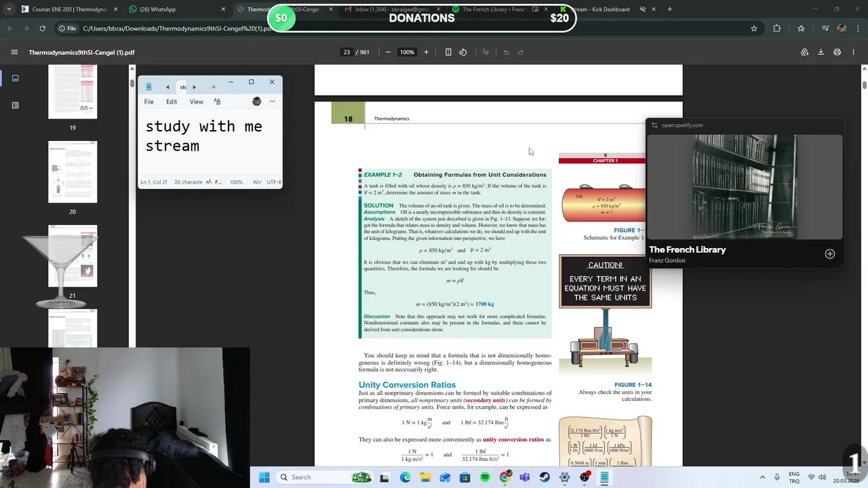
Task: Bookmark this page with the star icon
Action: tap(753, 28)
